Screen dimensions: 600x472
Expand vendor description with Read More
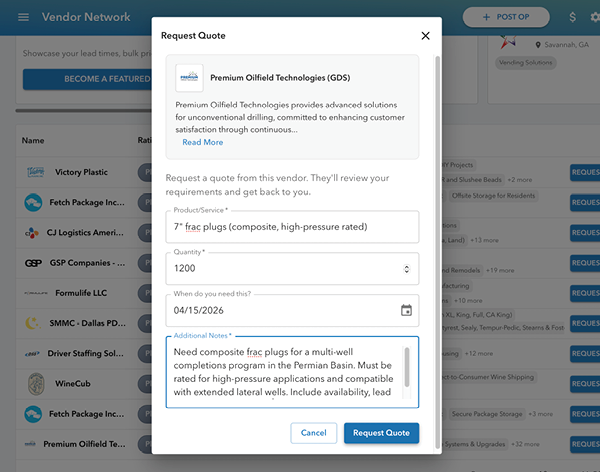point(202,142)
